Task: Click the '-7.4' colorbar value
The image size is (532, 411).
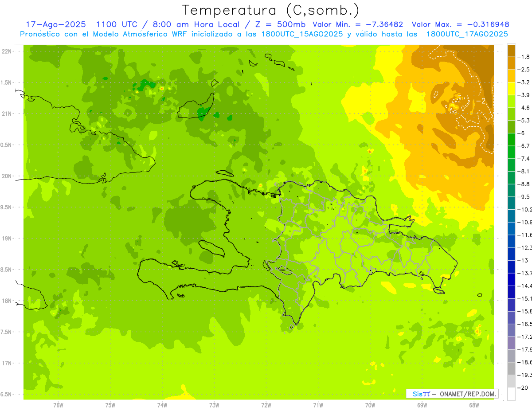Action: (524, 159)
